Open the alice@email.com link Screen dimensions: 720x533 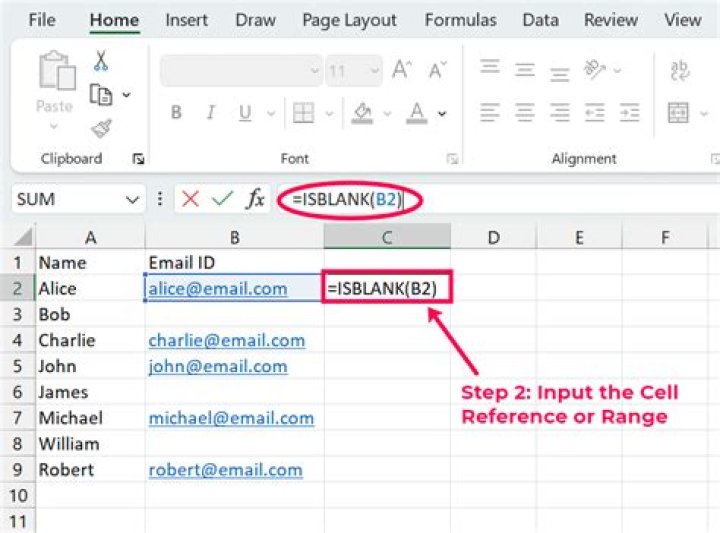218,288
